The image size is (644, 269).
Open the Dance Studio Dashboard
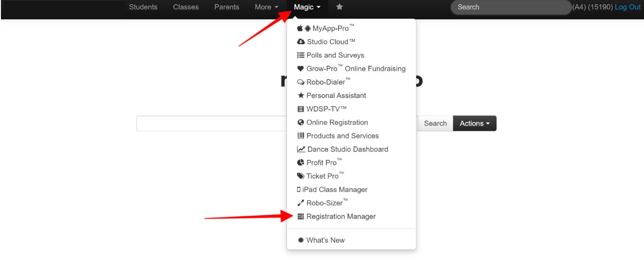point(351,149)
